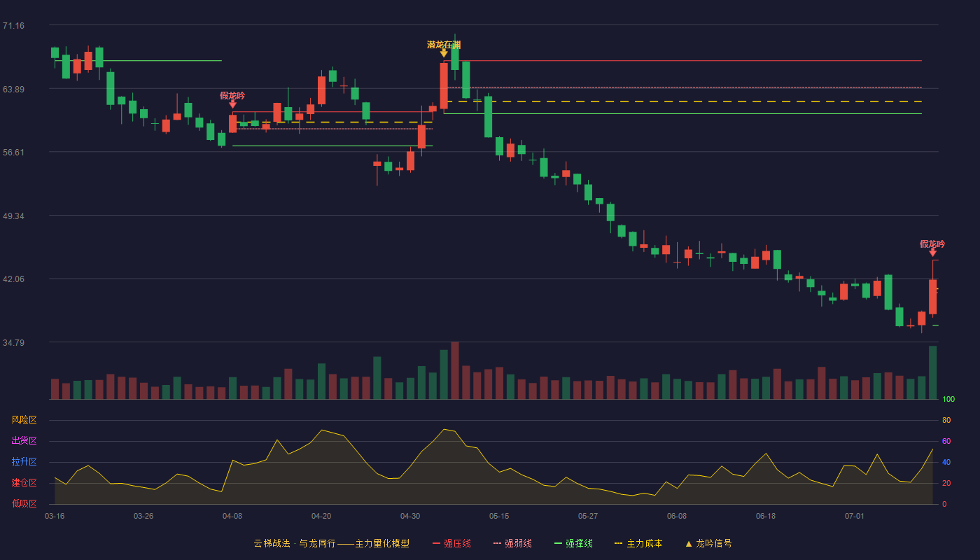980x560 pixels.
Task: Click the final green volume bar at right edge
Action: point(932,372)
